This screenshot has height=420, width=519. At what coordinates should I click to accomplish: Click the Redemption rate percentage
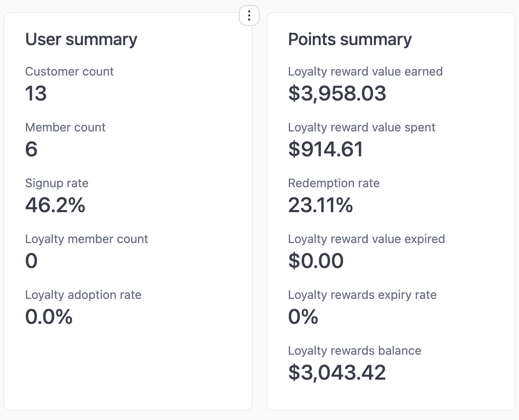320,205
